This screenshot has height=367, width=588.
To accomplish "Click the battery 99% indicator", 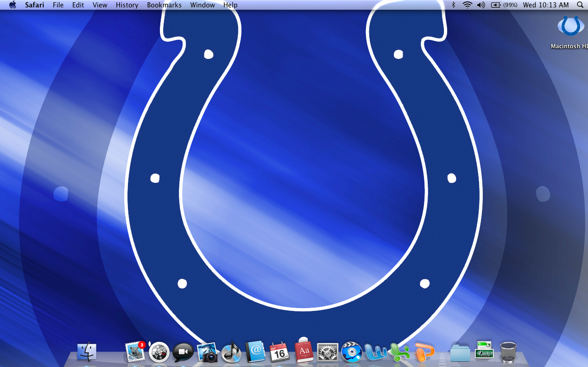I will (504, 5).
